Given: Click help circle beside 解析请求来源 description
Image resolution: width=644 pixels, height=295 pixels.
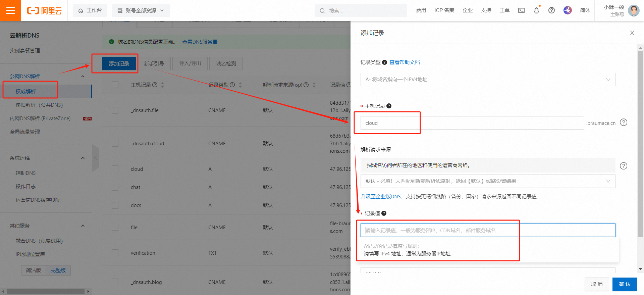Looking at the screenshot, I should [624, 166].
